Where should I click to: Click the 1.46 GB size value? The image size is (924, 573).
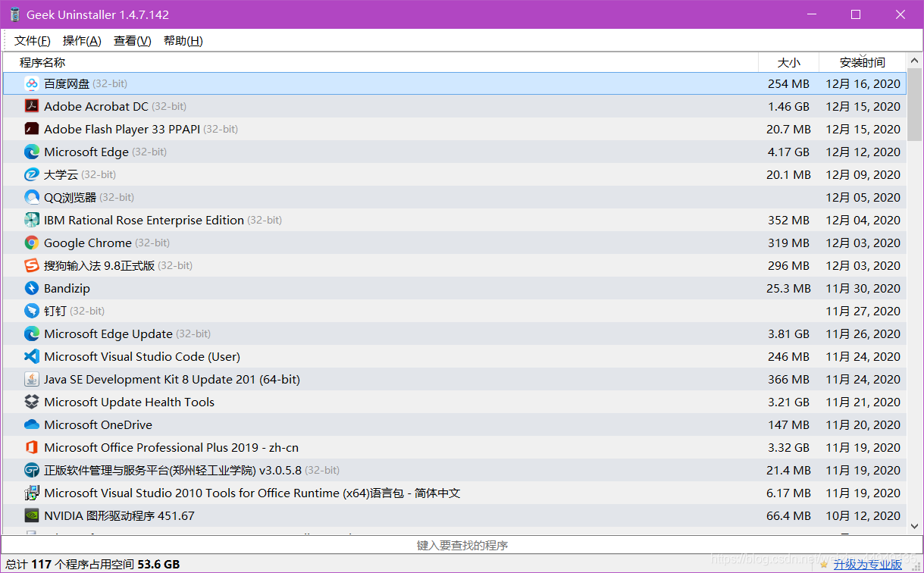coord(788,106)
